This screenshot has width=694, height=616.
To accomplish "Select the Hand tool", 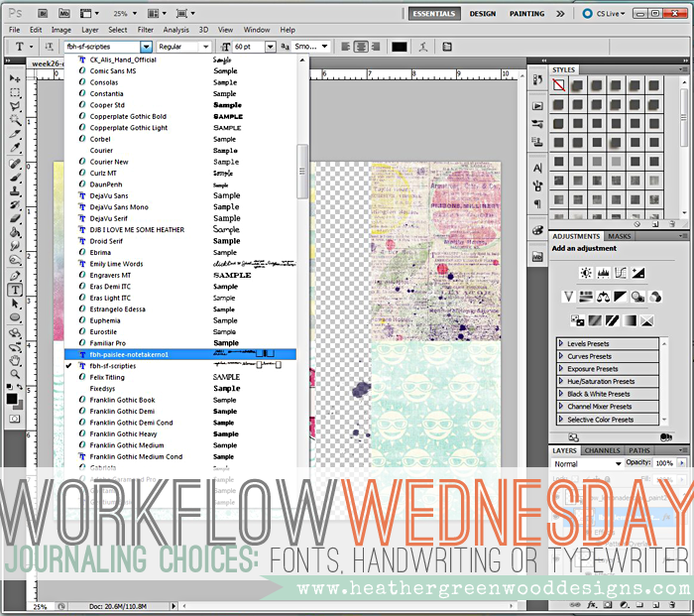I will [15, 360].
